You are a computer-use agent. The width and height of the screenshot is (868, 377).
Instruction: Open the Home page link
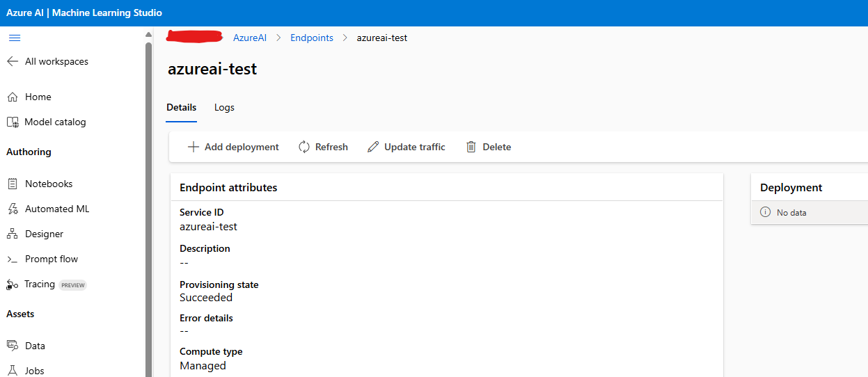38,97
